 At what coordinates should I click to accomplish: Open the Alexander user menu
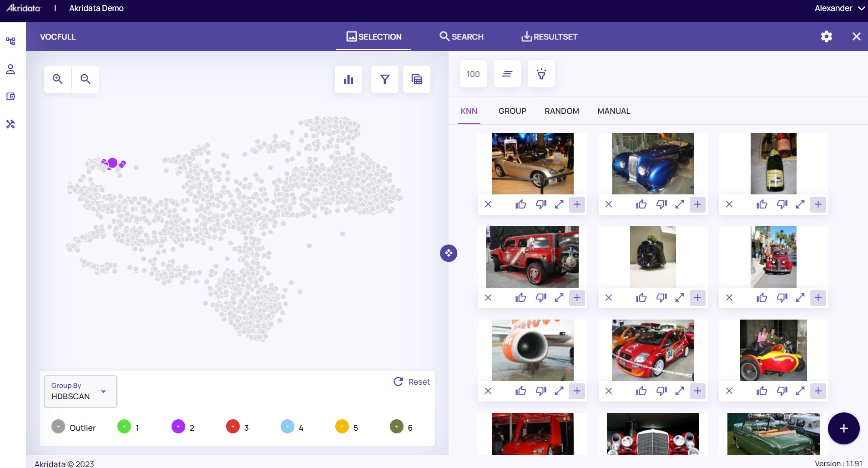839,8
